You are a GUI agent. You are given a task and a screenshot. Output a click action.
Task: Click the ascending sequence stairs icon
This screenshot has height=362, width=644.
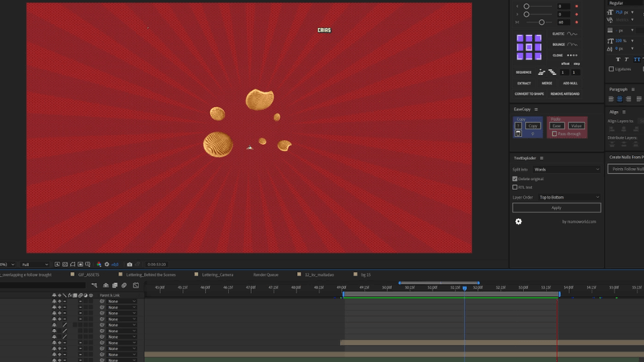(542, 72)
